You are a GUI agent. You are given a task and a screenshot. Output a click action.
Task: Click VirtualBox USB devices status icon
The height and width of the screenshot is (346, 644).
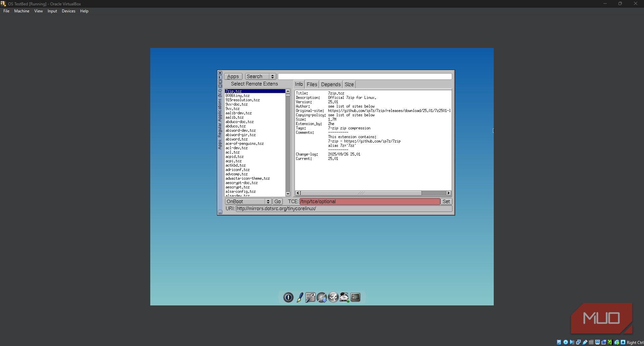585,342
